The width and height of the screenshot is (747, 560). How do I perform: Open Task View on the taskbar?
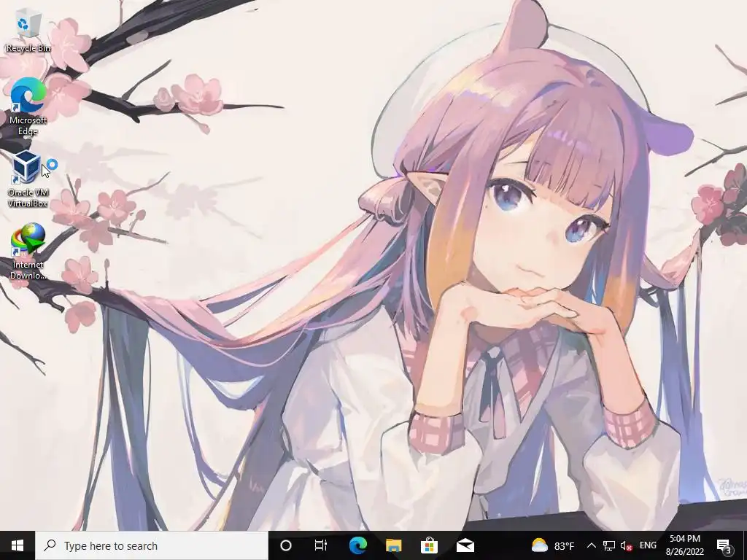coord(321,545)
